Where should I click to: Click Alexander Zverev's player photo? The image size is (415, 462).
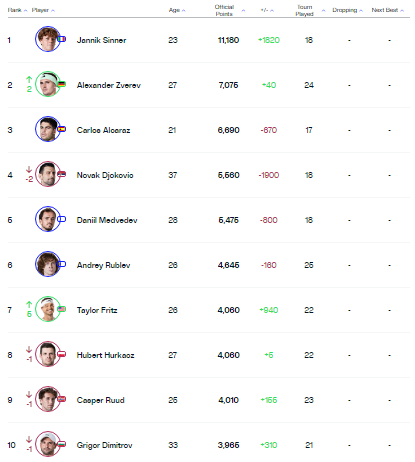click(x=47, y=84)
